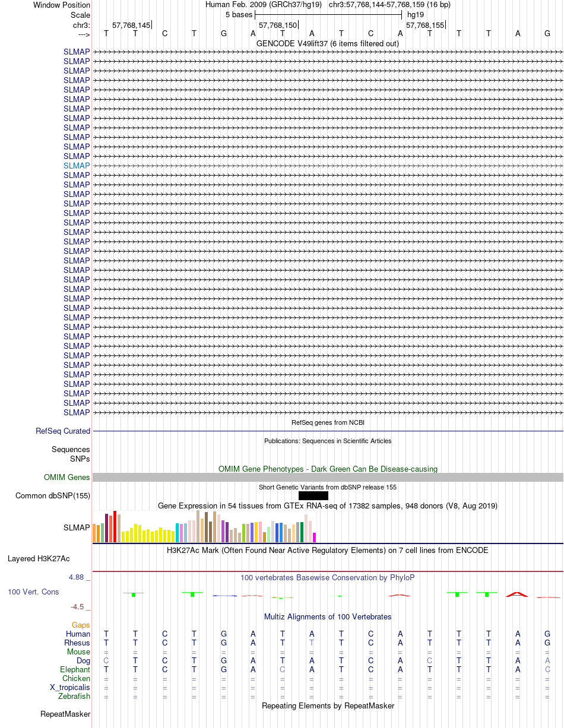
Task: Select the Mouse species row label
Action: click(78, 652)
